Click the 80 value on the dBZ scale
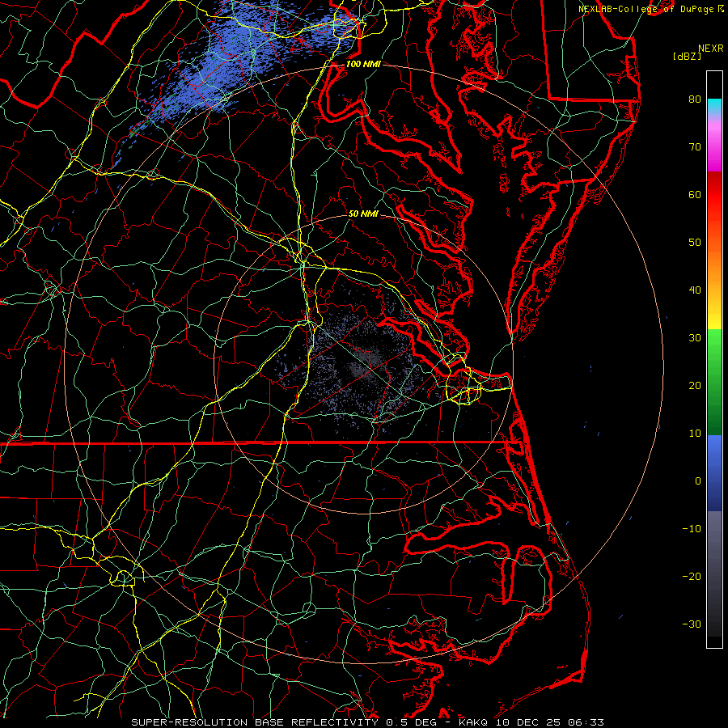Viewport: 728px width, 728px height. pos(695,99)
